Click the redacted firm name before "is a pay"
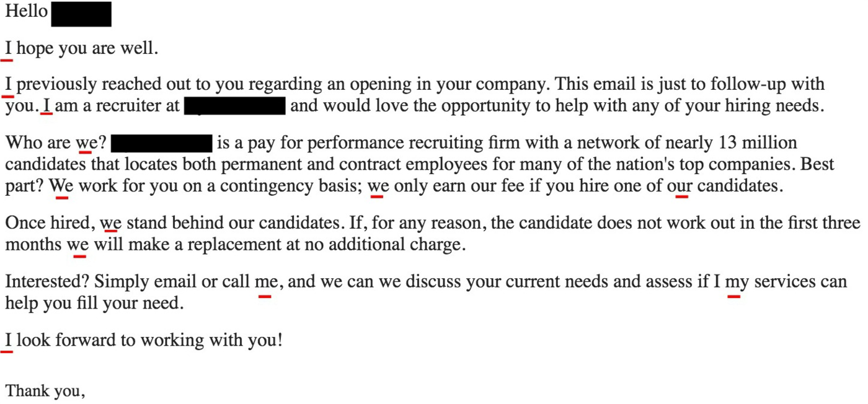 tap(162, 143)
